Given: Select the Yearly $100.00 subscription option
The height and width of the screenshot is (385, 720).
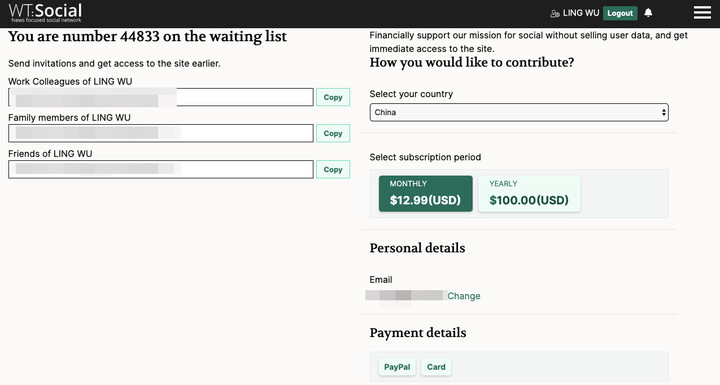Looking at the screenshot, I should pyautogui.click(x=529, y=193).
